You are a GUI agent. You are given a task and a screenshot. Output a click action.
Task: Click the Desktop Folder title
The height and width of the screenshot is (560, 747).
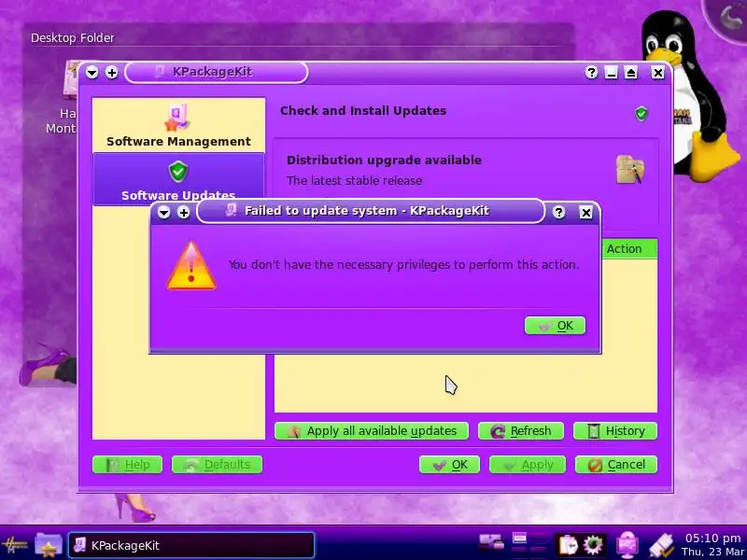(73, 37)
